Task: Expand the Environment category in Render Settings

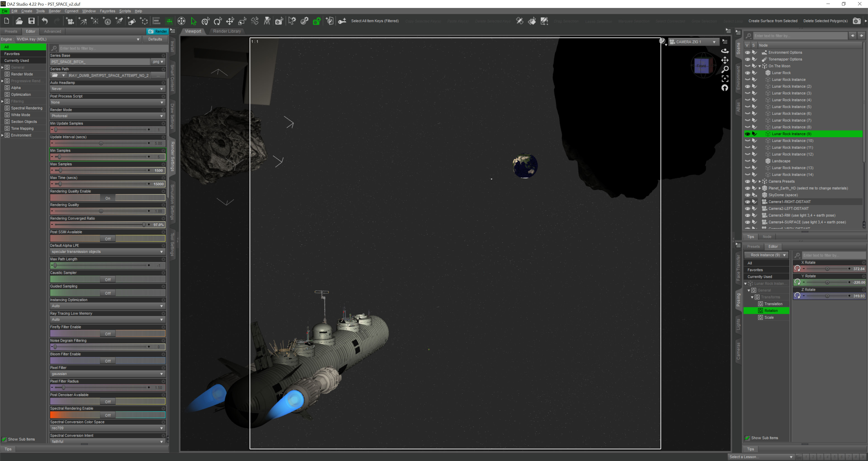Action: click(x=3, y=135)
